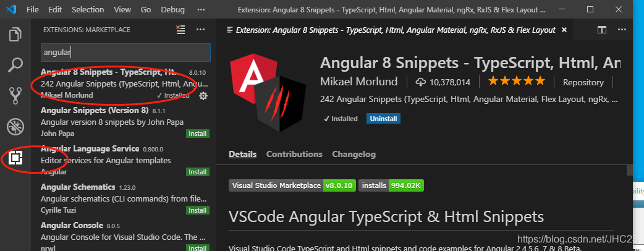The width and height of the screenshot is (644, 251).
Task: Open the Go menu
Action: (146, 9)
